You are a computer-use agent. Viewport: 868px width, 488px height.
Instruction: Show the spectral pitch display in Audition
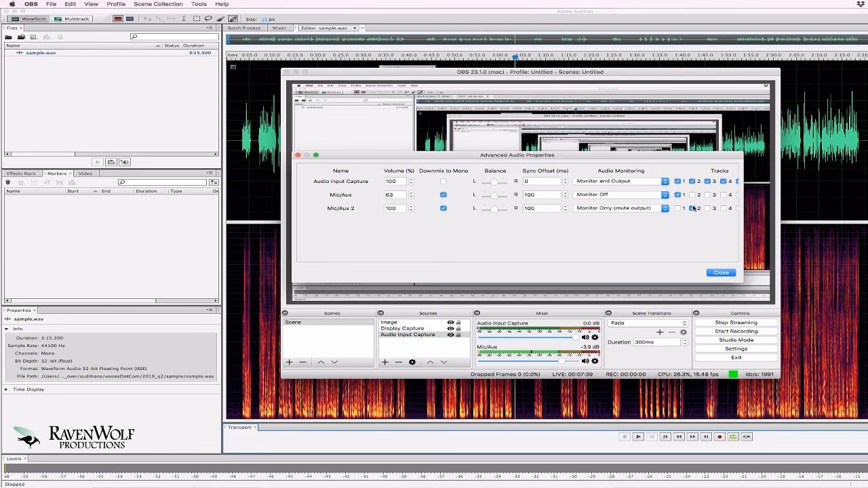(x=129, y=19)
